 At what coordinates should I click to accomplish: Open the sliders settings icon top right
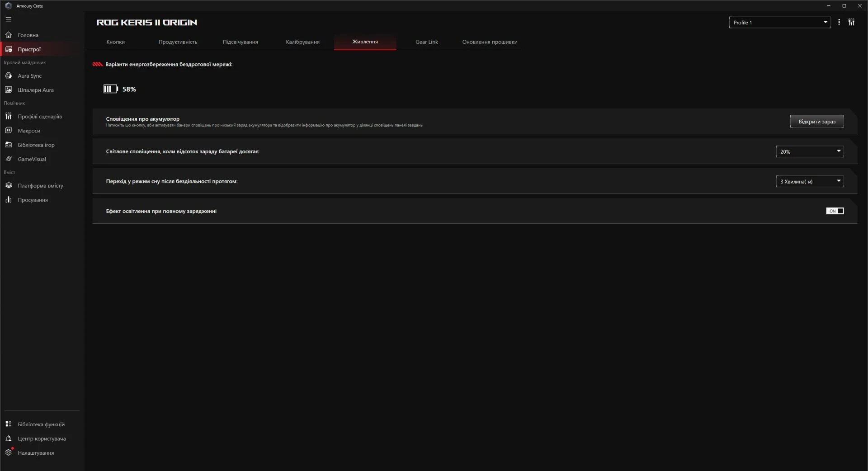851,22
